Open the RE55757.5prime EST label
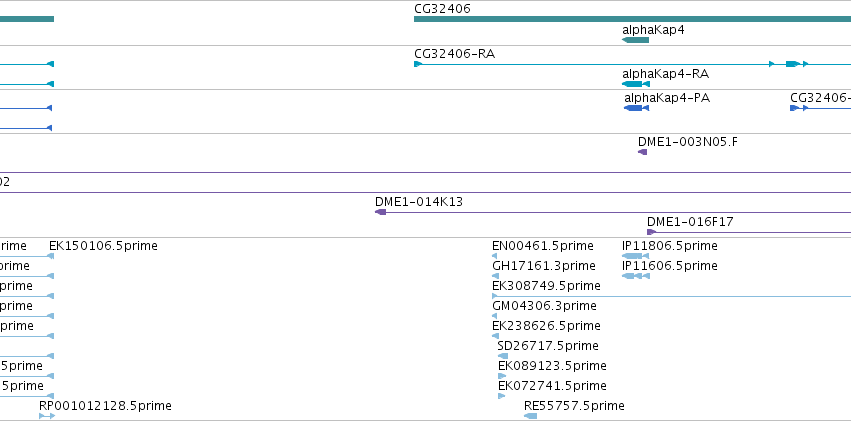Screen dimensions: 851x421 [x=574, y=406]
